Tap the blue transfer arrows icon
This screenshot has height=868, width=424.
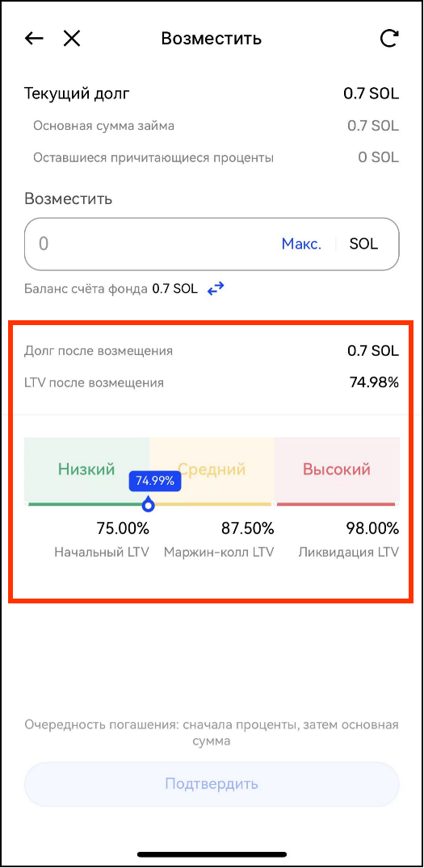point(216,289)
